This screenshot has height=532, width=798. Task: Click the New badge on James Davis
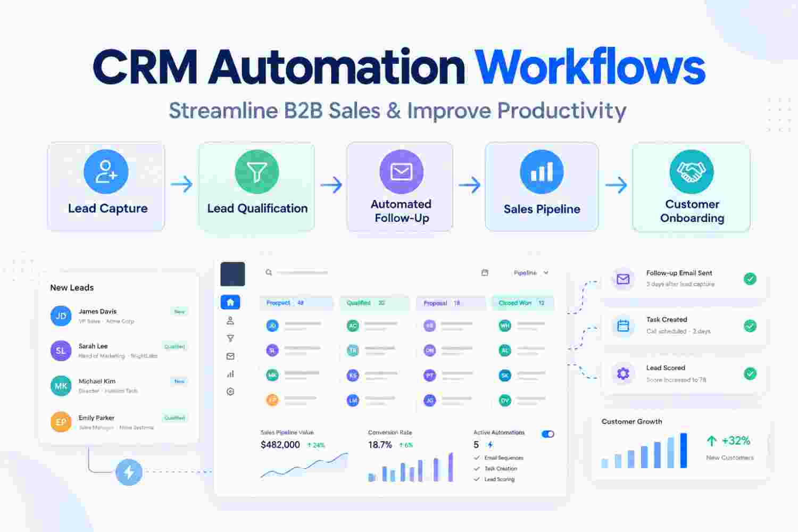pyautogui.click(x=179, y=312)
